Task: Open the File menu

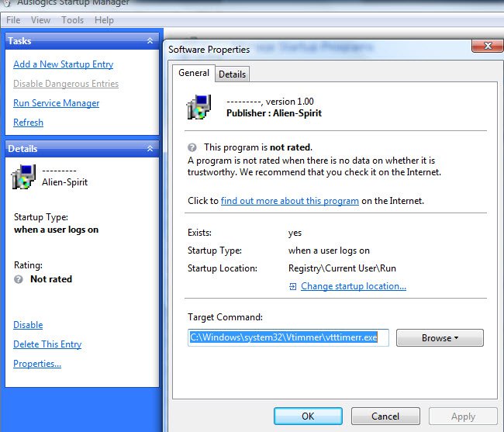Action: (13, 20)
